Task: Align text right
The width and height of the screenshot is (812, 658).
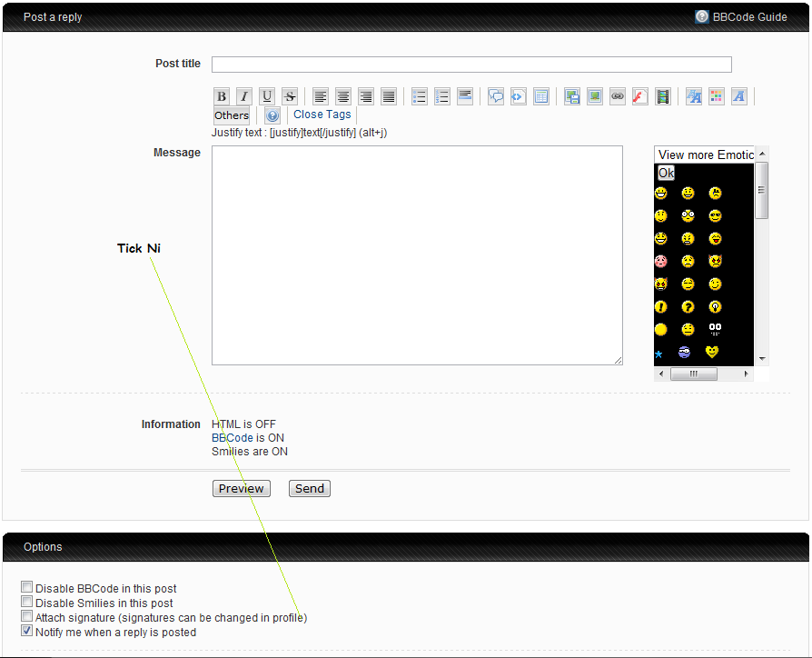Action: 366,96
